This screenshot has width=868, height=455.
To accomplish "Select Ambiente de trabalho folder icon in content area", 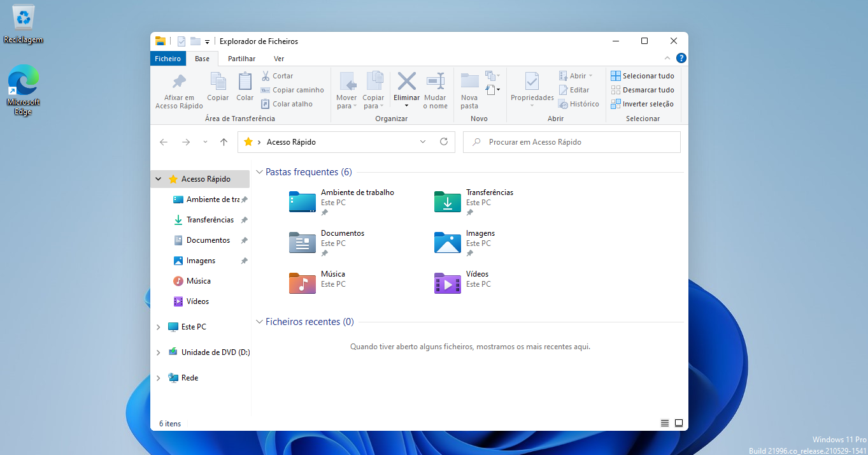I will (x=302, y=201).
